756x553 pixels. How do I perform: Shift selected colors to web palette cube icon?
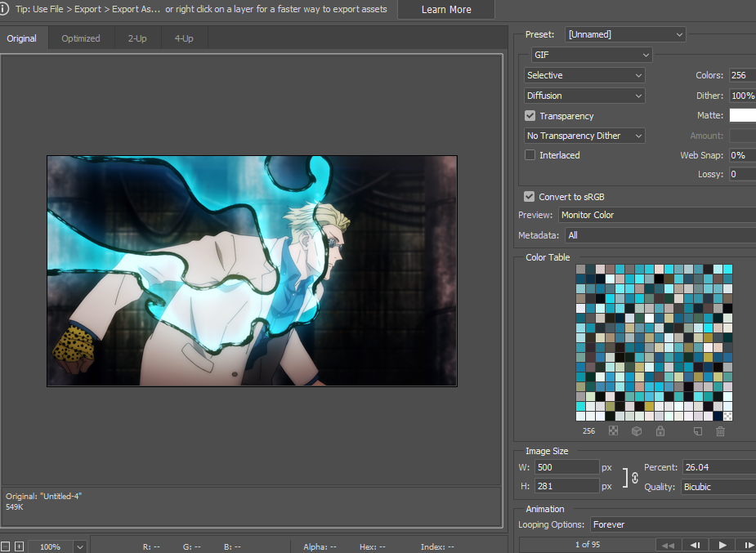click(637, 430)
